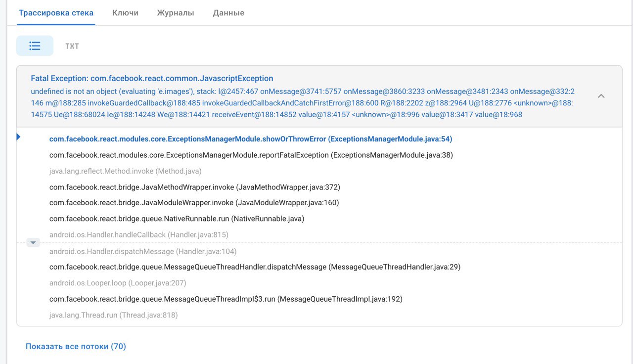Select the Handler.handleCallback frame

coord(139,234)
